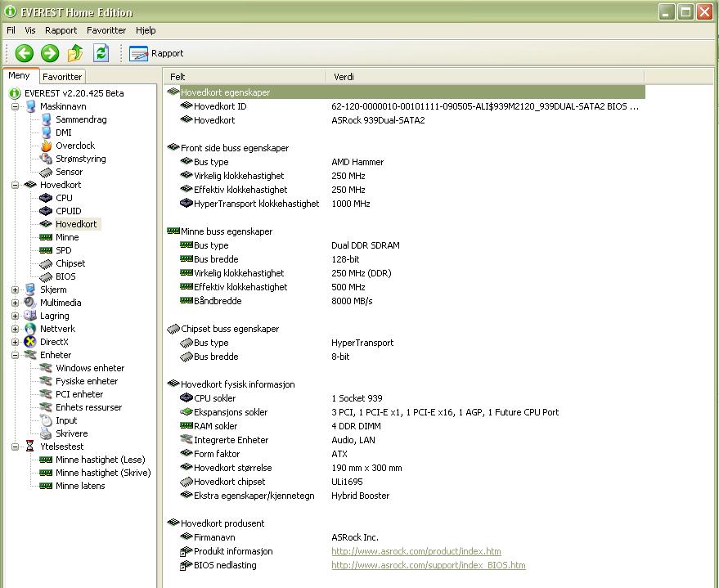The width and height of the screenshot is (719, 588).
Task: Collapse the Ytelsestest tree node
Action: click(x=15, y=447)
